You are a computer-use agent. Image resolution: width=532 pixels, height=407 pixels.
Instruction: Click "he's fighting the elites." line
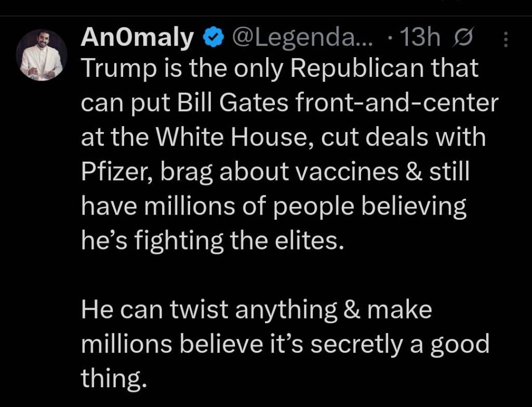click(x=213, y=241)
